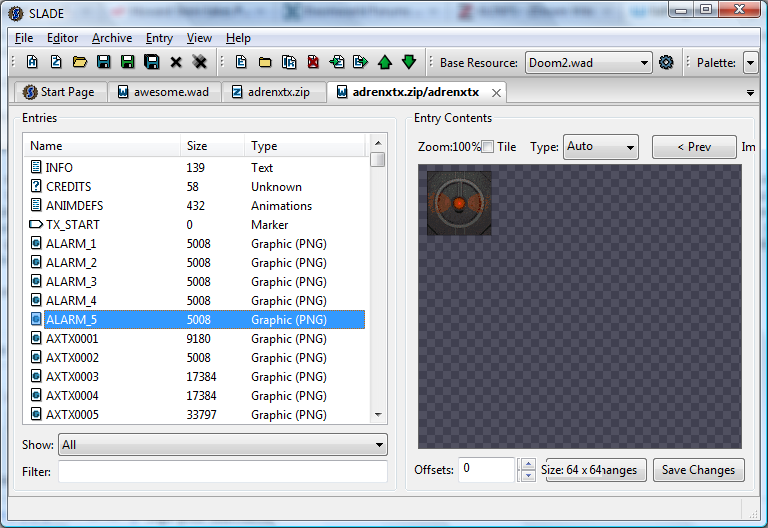Click the red Delete entry icon
The image size is (768, 528).
(x=313, y=62)
